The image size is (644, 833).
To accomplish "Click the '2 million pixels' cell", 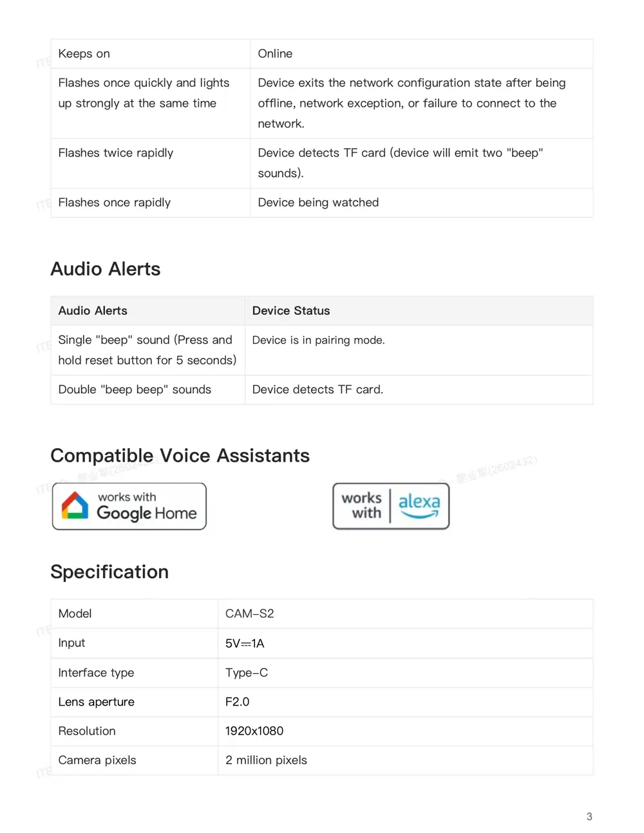I will pyautogui.click(x=266, y=760).
